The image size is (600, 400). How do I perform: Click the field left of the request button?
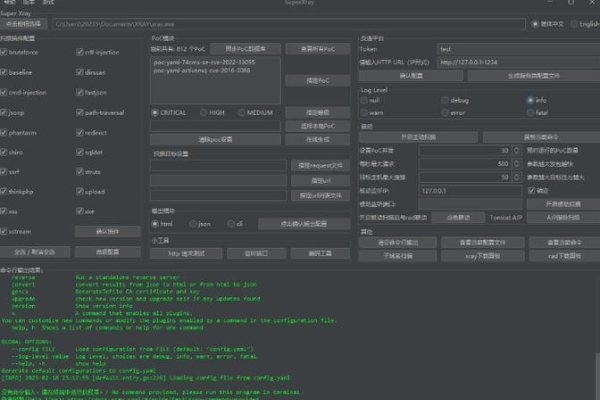pos(218,165)
